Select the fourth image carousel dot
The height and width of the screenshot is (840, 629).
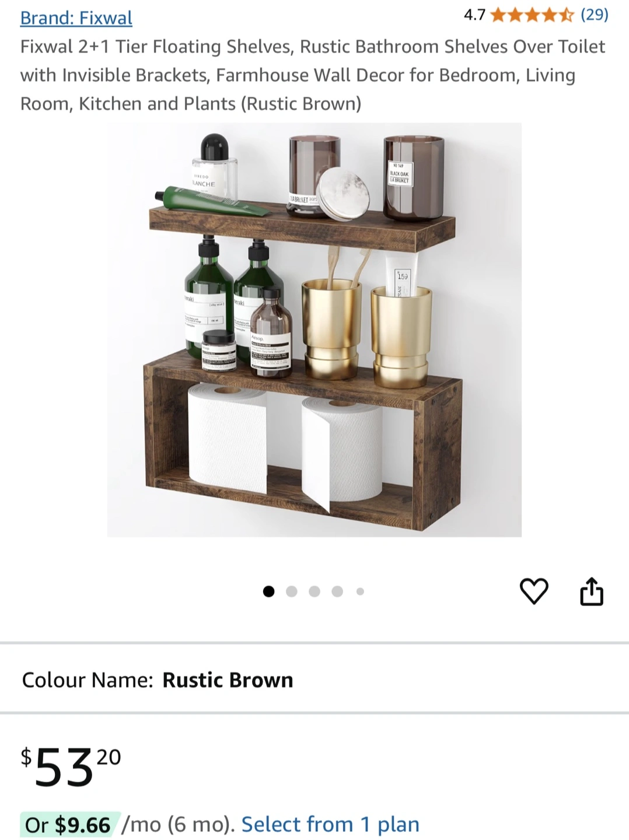tap(337, 591)
